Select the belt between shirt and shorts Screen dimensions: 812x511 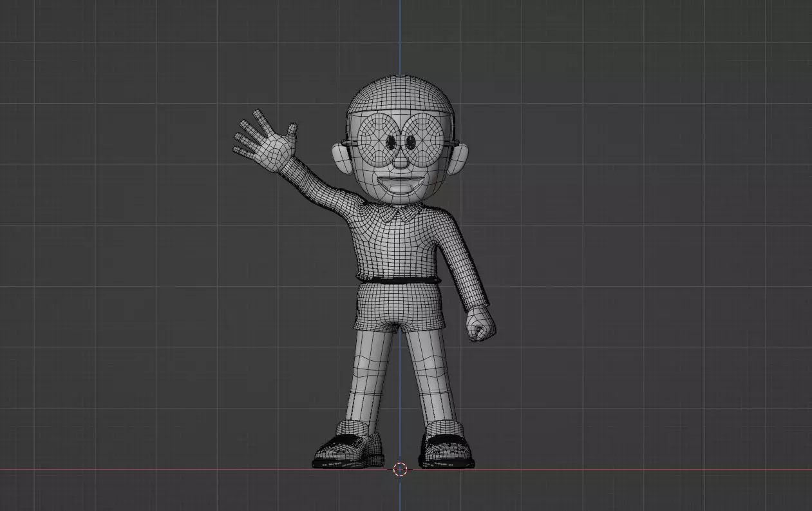click(399, 280)
